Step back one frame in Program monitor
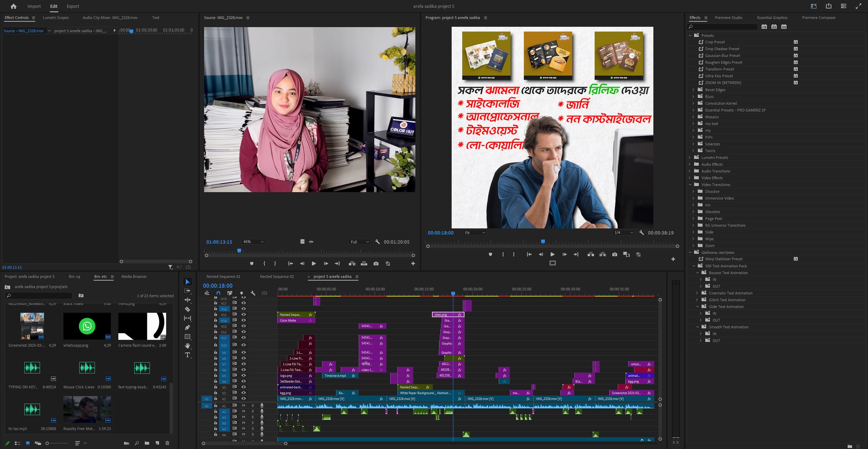Viewport: 868px width, 449px height. (540, 254)
